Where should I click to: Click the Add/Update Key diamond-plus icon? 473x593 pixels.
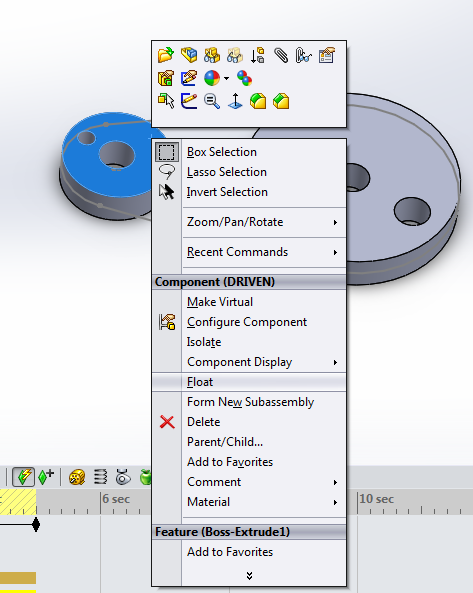click(46, 477)
